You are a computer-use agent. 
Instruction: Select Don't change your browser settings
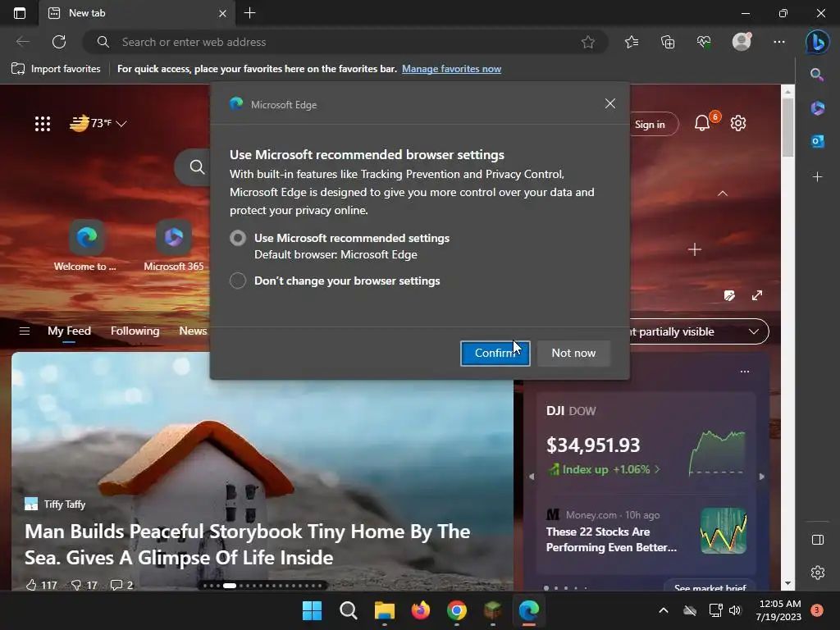pyautogui.click(x=238, y=281)
